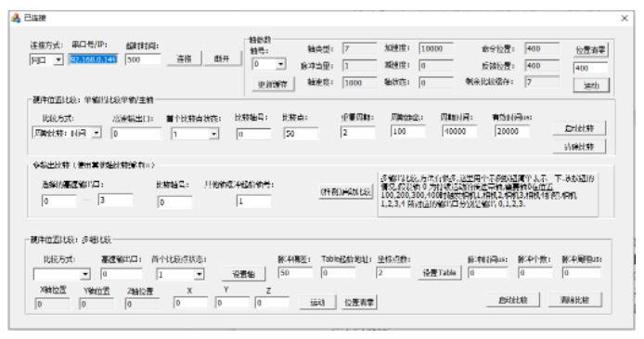
Task: Click the X轴位置 readout field
Action: coord(52,304)
